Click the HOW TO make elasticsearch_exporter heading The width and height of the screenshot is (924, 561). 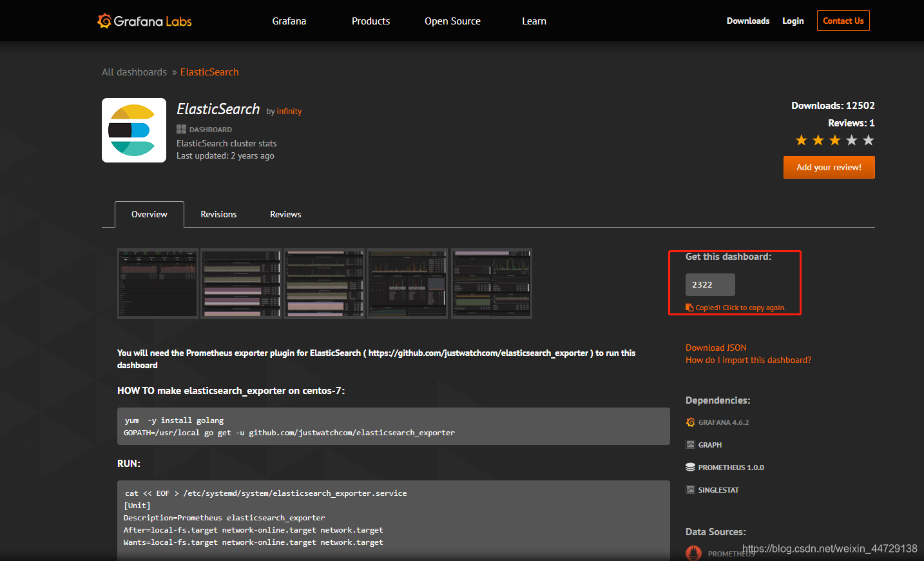click(x=231, y=391)
